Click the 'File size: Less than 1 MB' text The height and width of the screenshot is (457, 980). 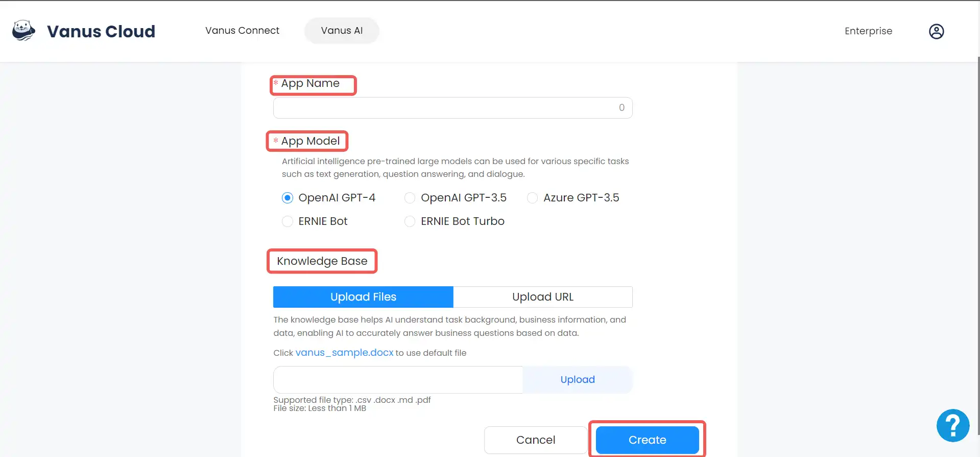tap(320, 408)
